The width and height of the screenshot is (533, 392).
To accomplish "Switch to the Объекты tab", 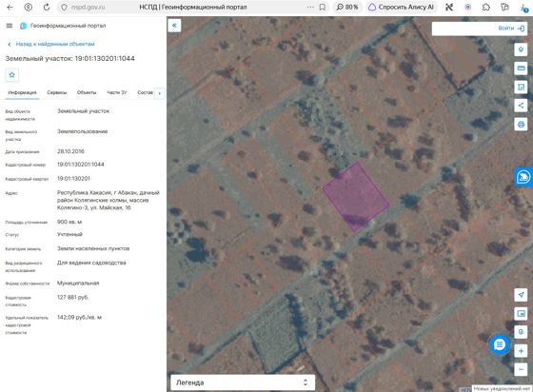I will coord(87,92).
